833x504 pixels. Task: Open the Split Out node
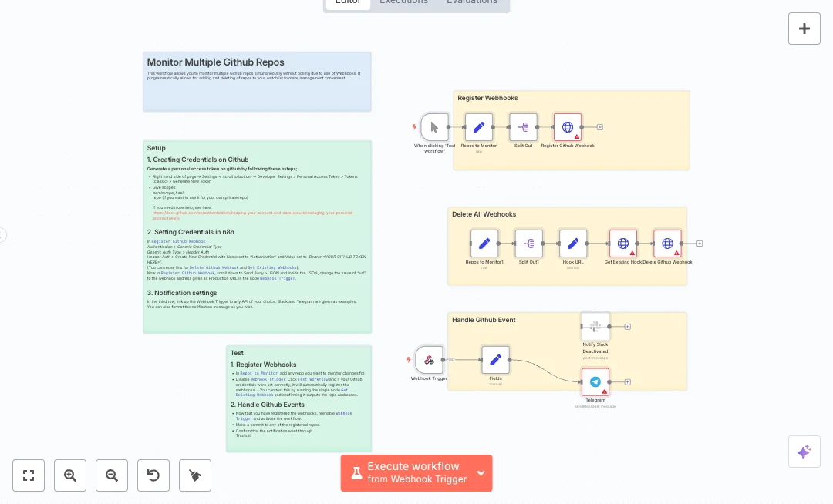tap(523, 127)
